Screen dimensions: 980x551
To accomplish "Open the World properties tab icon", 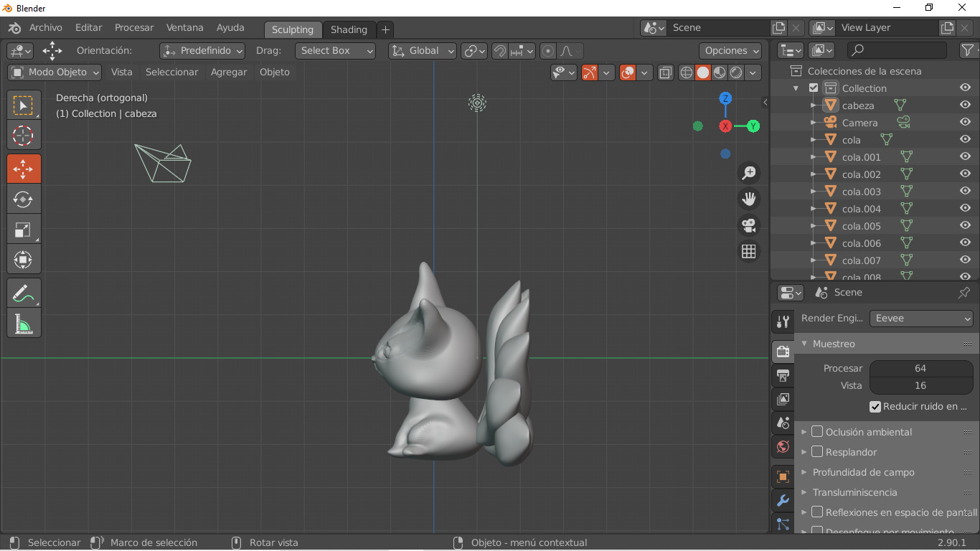I will pos(783,447).
